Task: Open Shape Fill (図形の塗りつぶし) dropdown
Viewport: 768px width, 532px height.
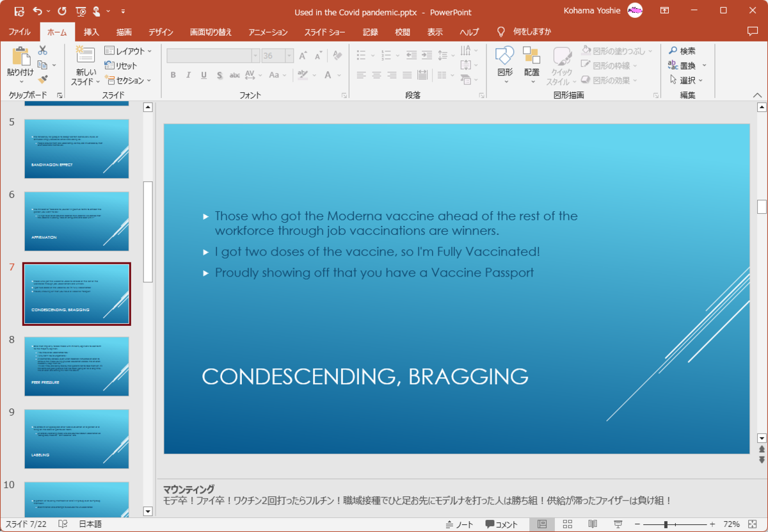Action: 617,51
